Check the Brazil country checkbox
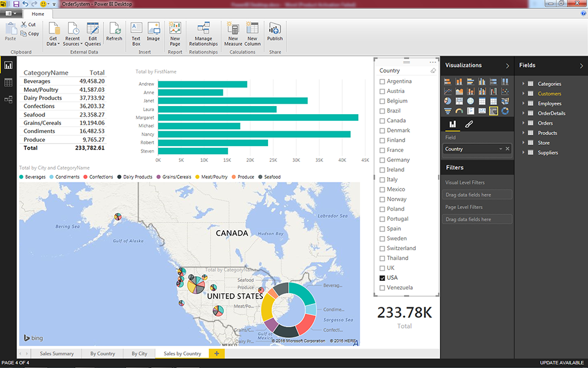 tap(382, 111)
